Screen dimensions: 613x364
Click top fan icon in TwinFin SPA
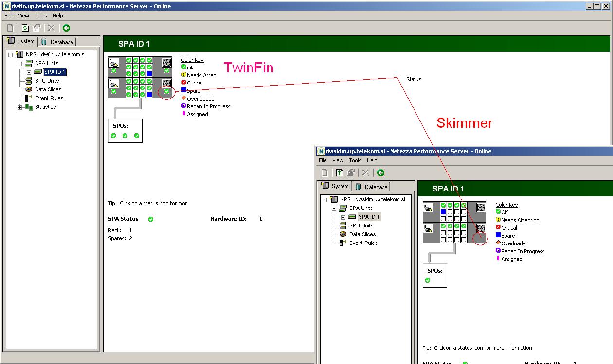point(167,62)
